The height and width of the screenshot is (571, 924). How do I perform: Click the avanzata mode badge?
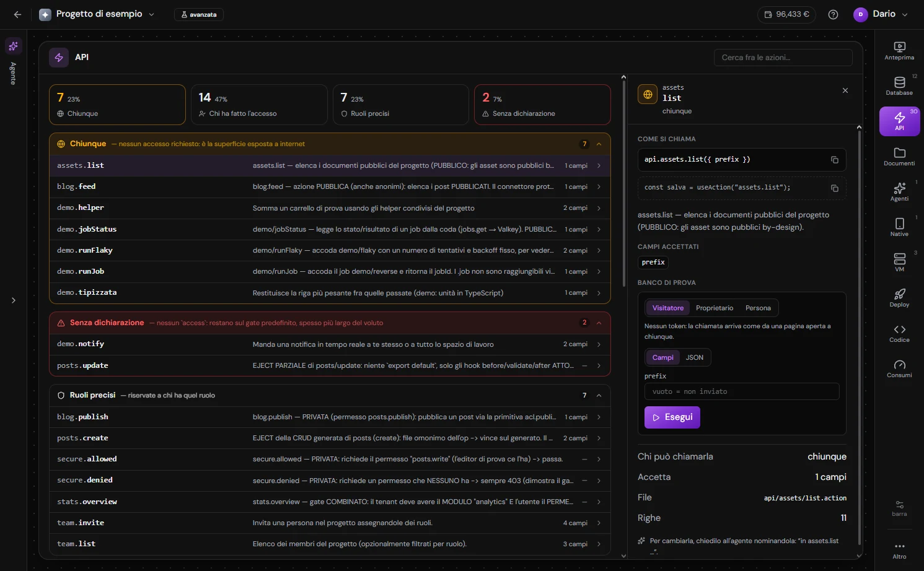[199, 14]
